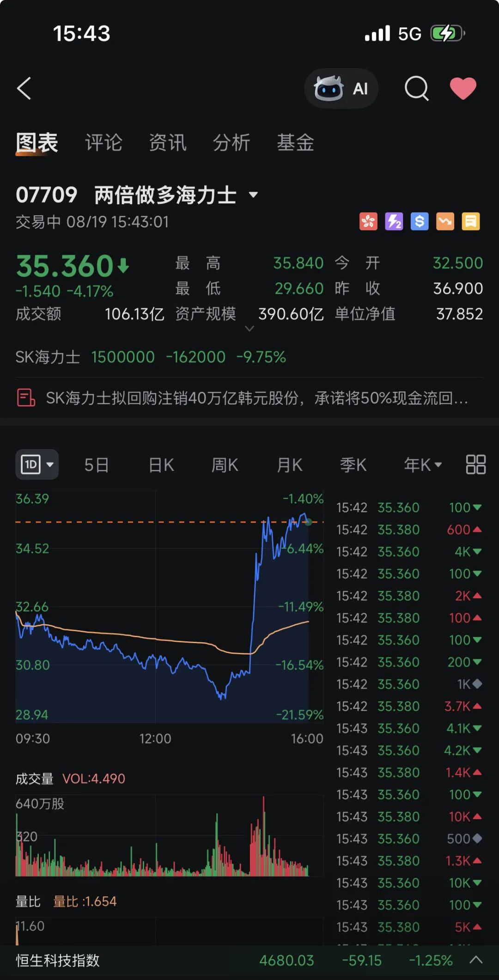Expand the stock name dropdown arrow
499x980 pixels.
tap(253, 195)
